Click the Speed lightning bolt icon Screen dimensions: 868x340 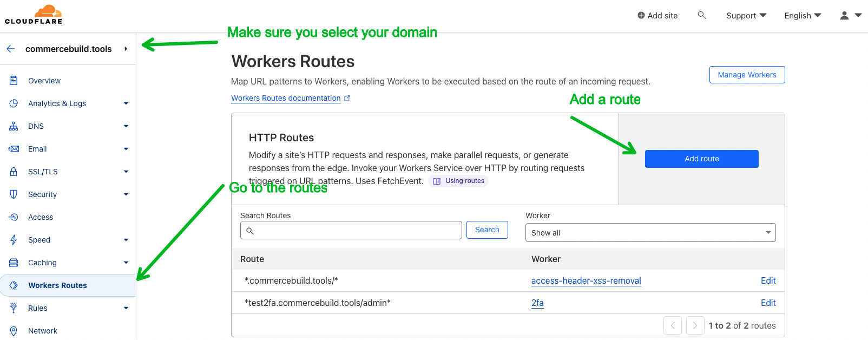pos(14,240)
